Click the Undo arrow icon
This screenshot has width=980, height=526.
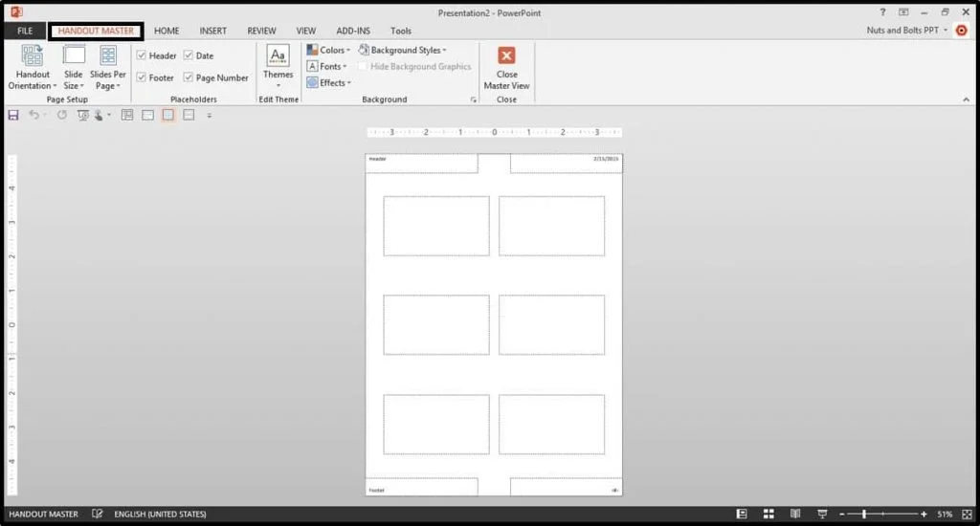tap(33, 115)
